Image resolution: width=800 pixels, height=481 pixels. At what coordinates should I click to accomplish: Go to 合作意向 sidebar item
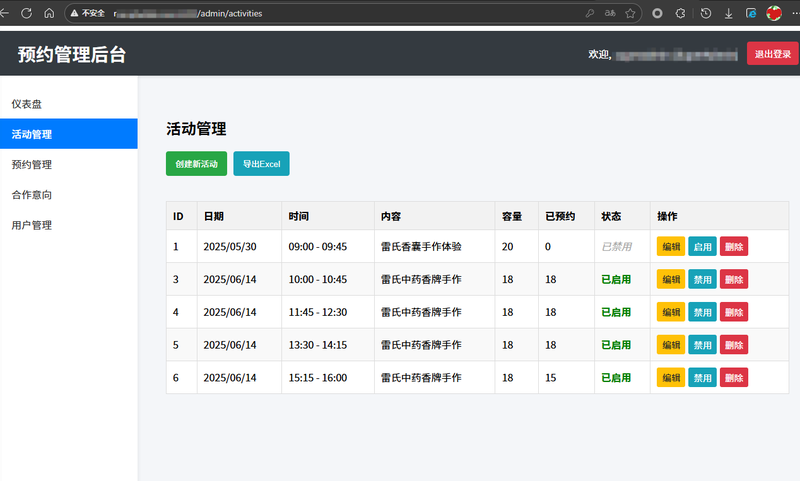pyautogui.click(x=31, y=195)
